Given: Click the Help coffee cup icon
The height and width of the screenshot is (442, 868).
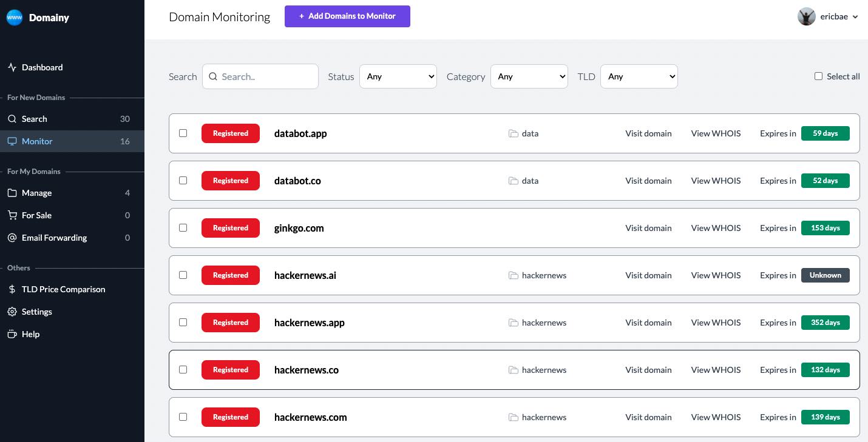Looking at the screenshot, I should point(12,334).
